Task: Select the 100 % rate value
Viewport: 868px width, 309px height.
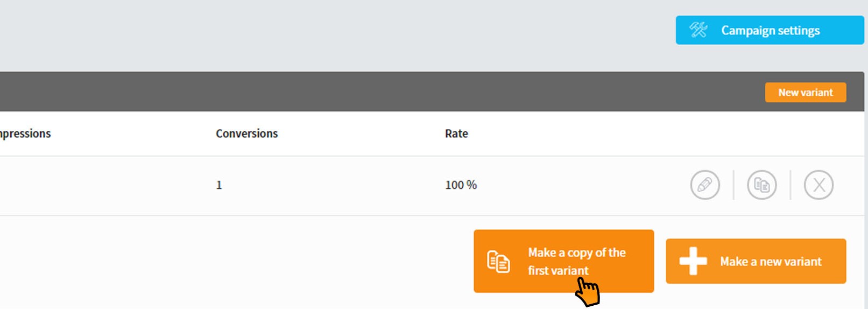Action: click(461, 185)
